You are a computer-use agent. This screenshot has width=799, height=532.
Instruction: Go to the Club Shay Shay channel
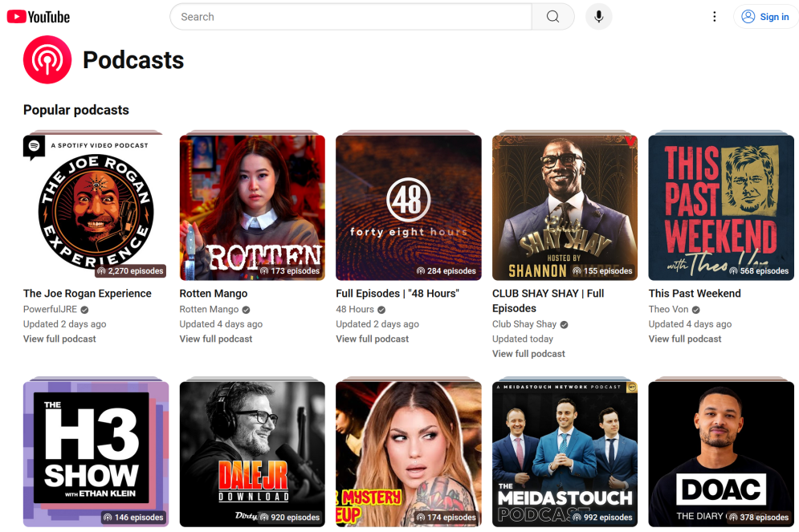pos(524,324)
